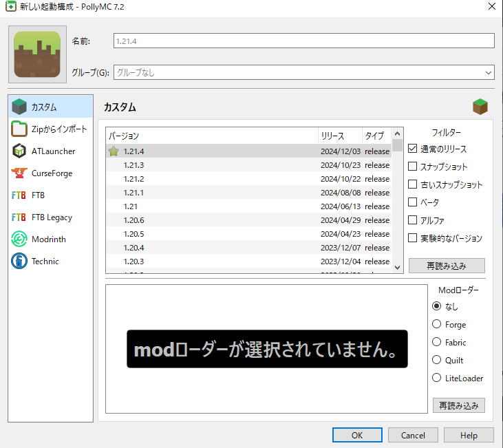
Task: Click the グループ dropdown arrow
Action: (489, 72)
